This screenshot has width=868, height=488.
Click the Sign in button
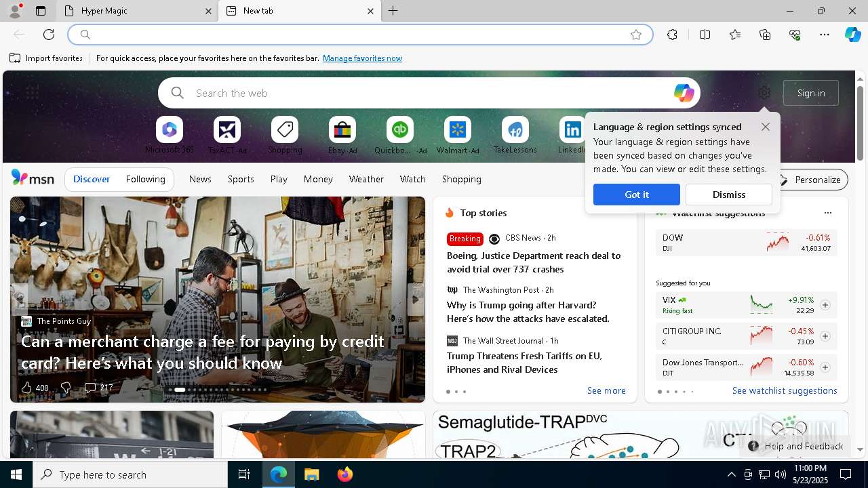point(811,93)
